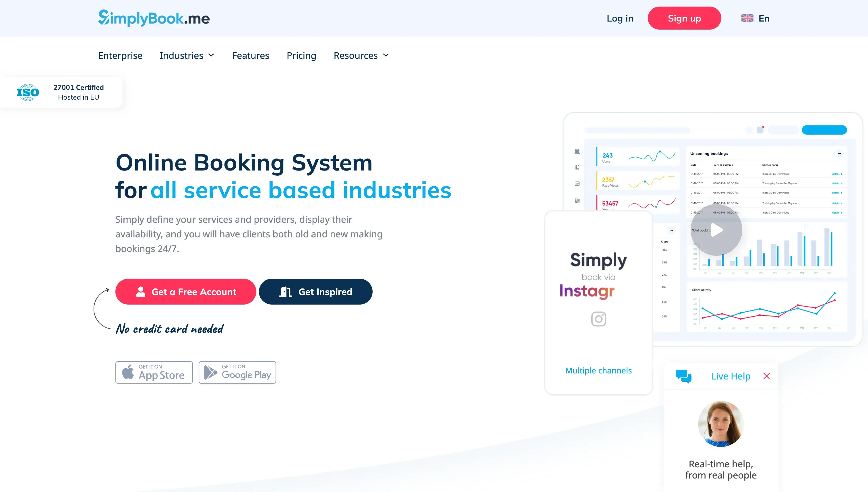Screen dimensions: 868x492
Task: Click the Features navigation tab
Action: [x=250, y=55]
